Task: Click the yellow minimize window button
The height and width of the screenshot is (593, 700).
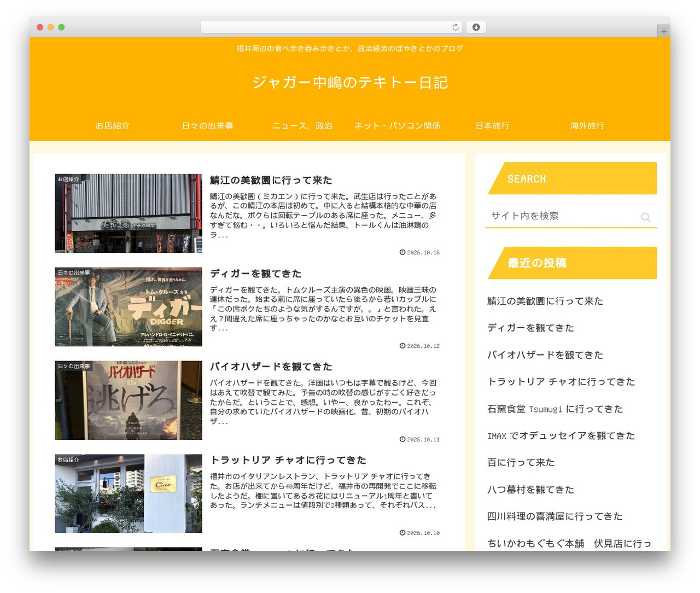Action: (x=50, y=27)
